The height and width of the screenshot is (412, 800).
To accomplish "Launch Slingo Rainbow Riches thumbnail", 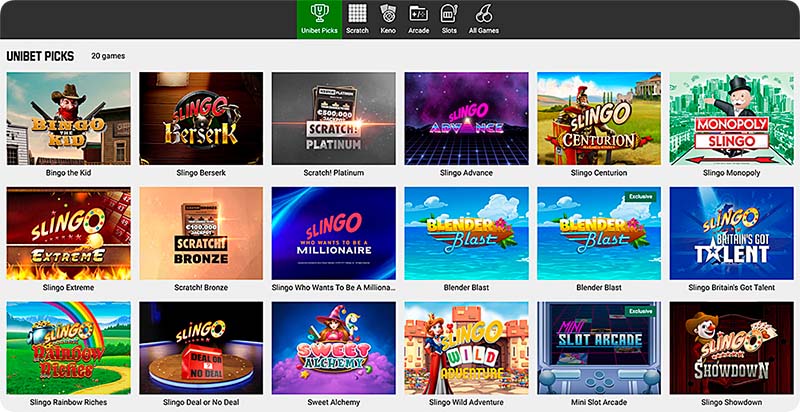I will tap(68, 348).
